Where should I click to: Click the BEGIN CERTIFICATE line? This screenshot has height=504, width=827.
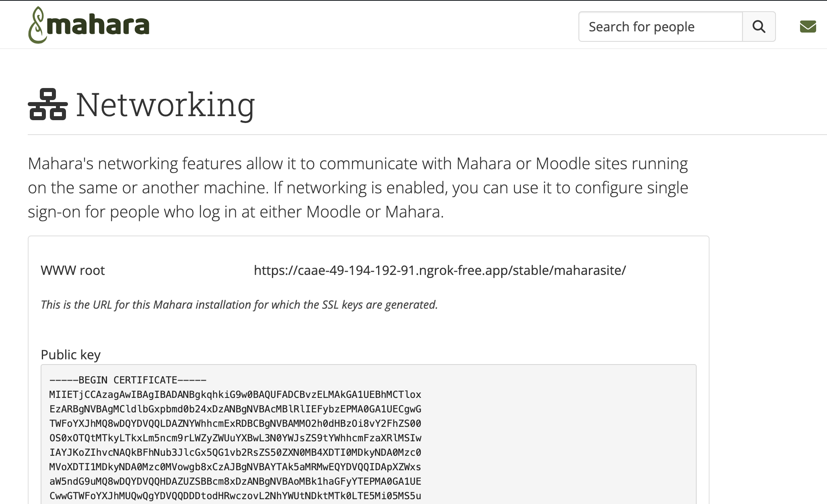(128, 380)
